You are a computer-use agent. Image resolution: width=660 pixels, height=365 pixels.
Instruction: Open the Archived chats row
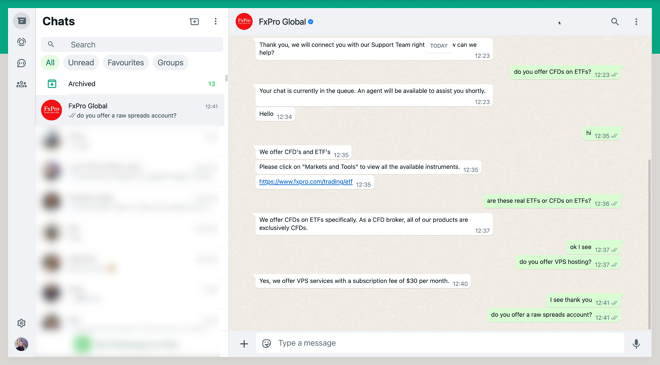(131, 84)
